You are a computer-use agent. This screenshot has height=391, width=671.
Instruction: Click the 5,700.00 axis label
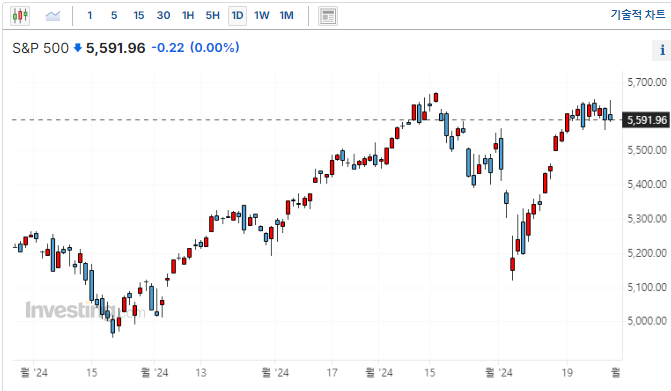pos(647,82)
